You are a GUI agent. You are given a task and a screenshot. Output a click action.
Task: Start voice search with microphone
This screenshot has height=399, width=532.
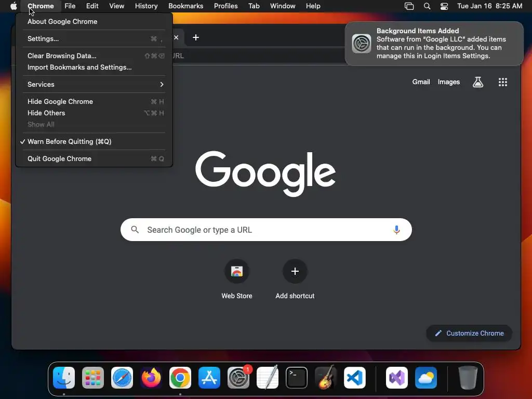point(396,230)
